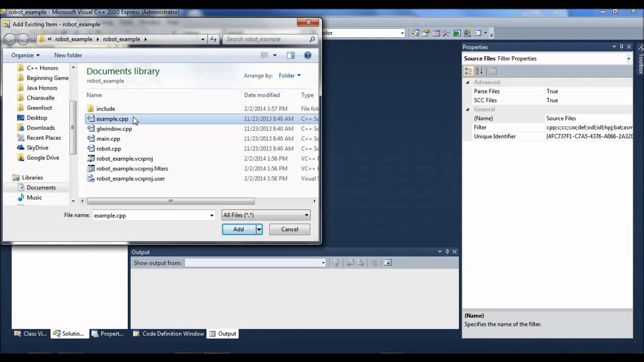Sort files by the Date modified column

click(262, 95)
